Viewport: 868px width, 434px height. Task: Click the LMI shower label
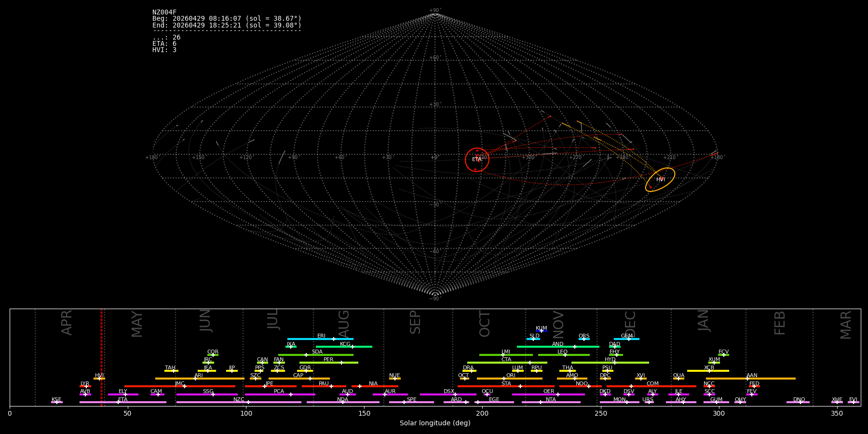506,352
